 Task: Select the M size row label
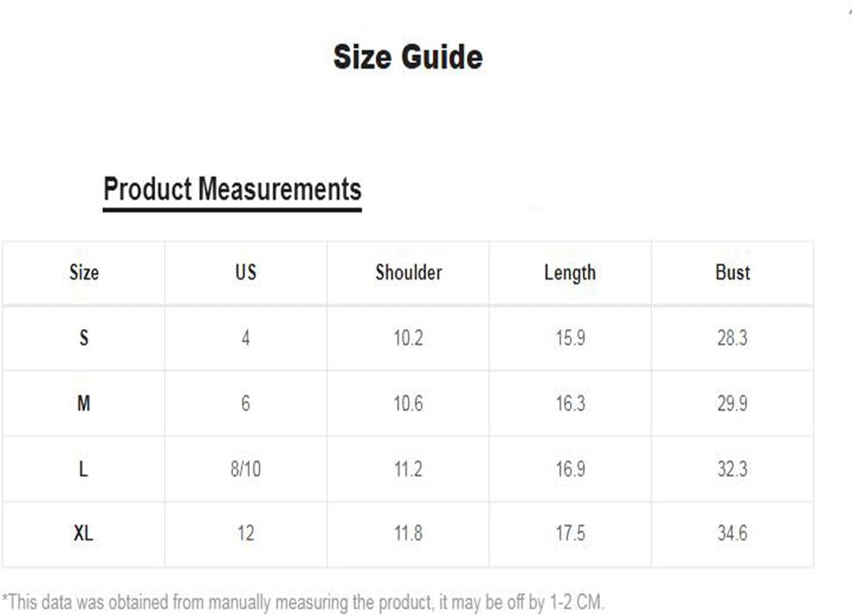84,404
